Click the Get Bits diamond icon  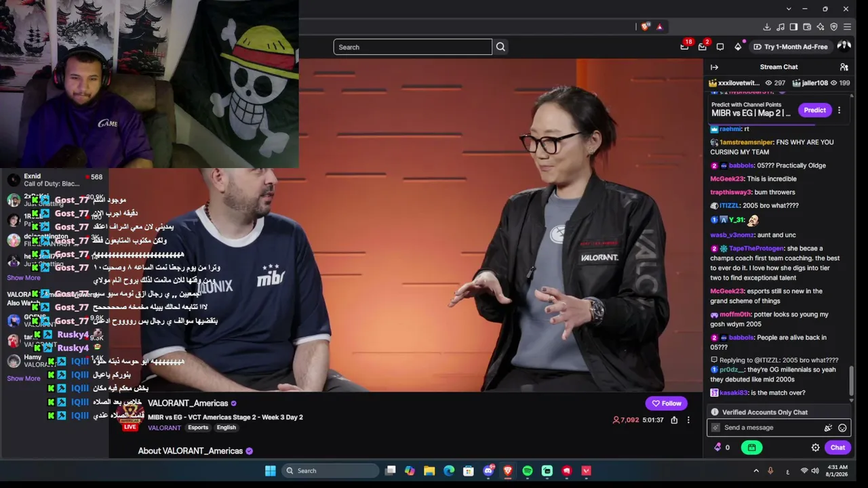tap(738, 47)
